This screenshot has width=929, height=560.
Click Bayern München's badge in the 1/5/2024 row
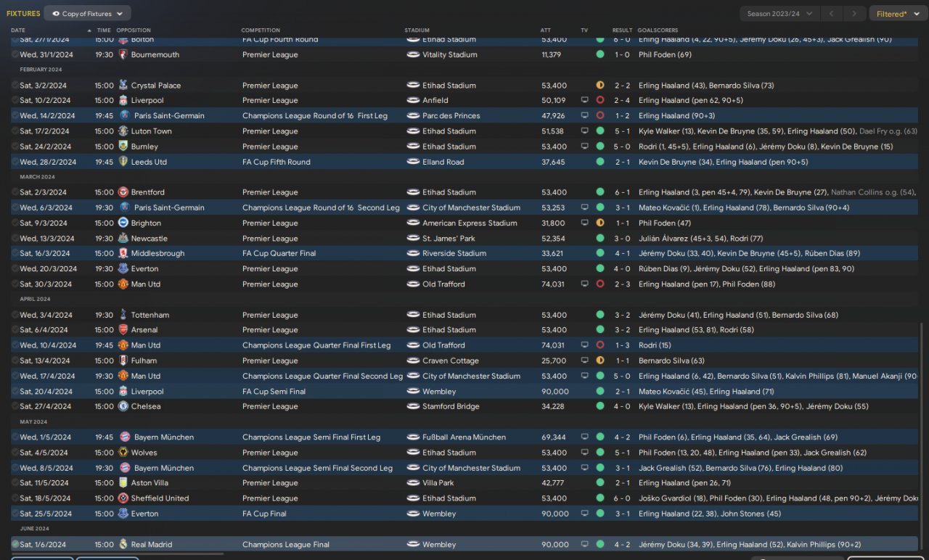coord(125,437)
